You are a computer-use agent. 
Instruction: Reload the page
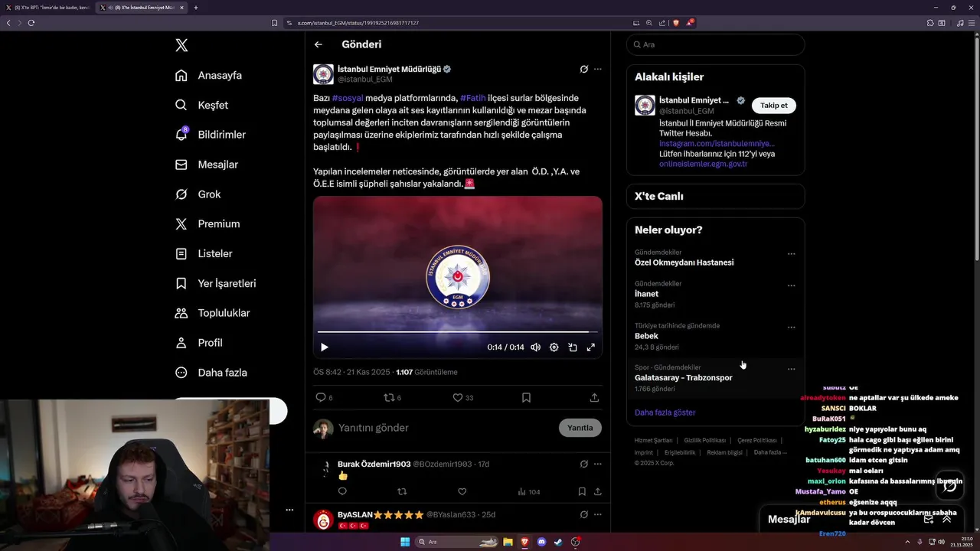click(x=31, y=23)
